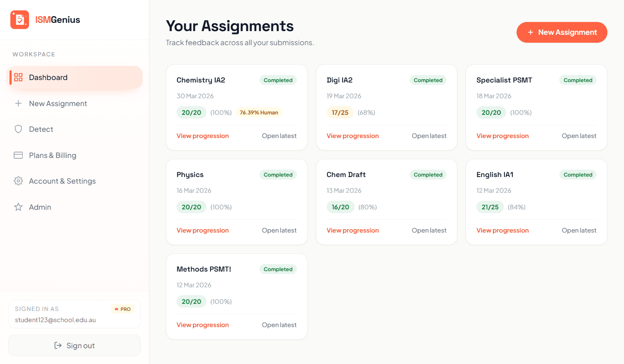
Task: Click the Plans & Billing card icon
Action: coord(18,155)
